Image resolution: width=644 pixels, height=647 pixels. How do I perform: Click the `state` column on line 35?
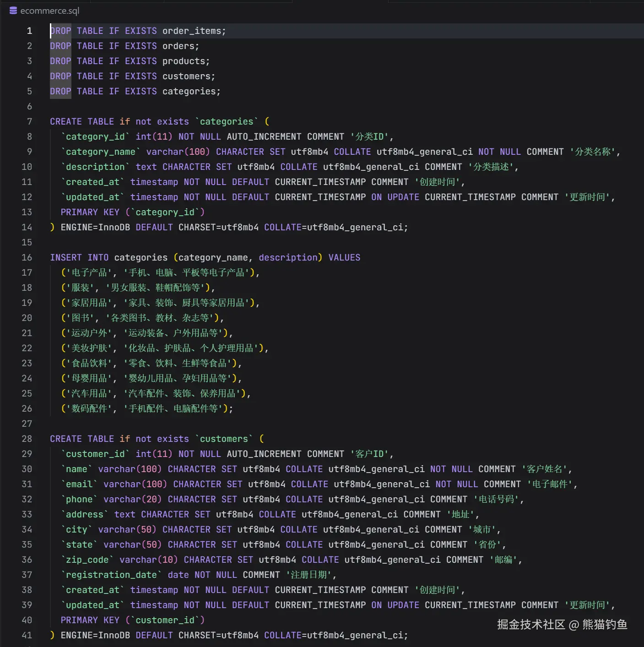click(79, 544)
